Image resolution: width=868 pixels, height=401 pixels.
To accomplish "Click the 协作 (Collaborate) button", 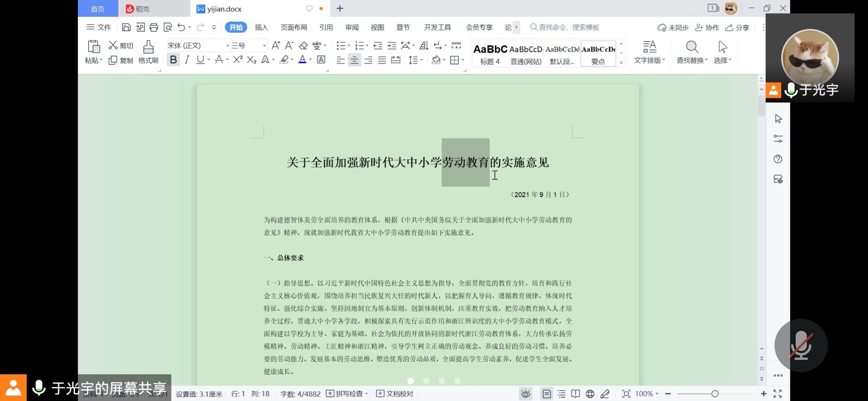I will click(x=707, y=28).
